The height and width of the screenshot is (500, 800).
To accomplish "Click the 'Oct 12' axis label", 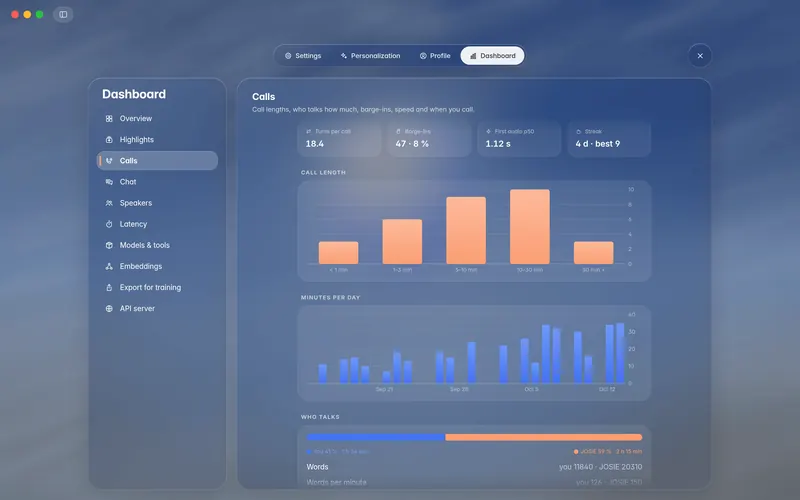I will (x=607, y=389).
